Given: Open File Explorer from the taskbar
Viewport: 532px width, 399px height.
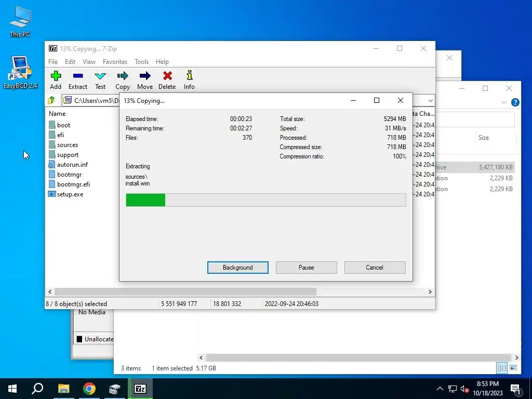Looking at the screenshot, I should [63, 389].
